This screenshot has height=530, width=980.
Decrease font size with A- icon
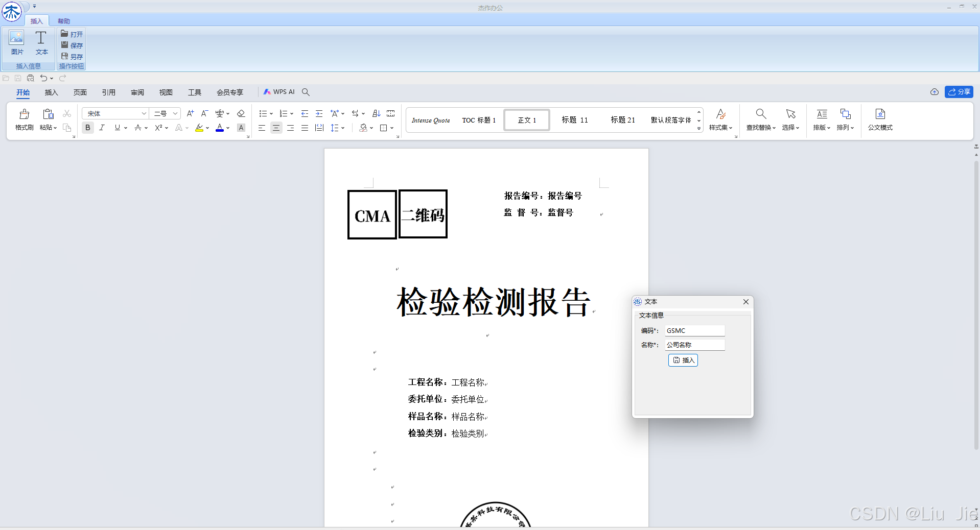(x=204, y=113)
